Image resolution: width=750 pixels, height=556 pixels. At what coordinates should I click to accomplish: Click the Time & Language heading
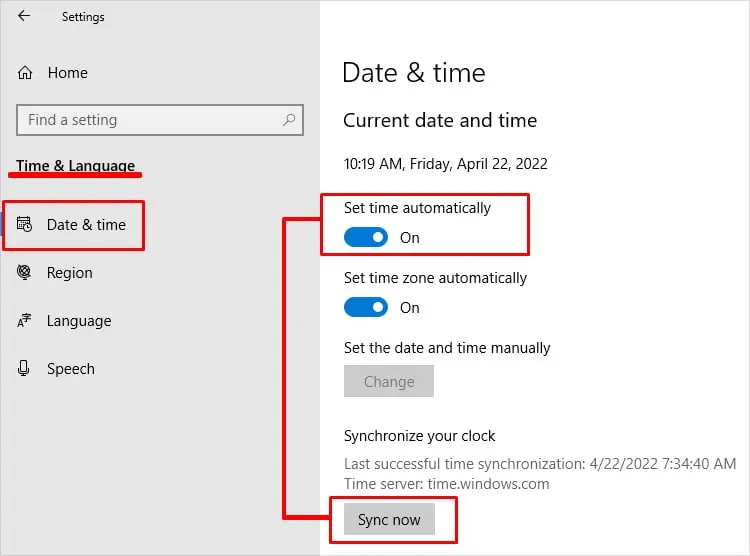point(76,166)
